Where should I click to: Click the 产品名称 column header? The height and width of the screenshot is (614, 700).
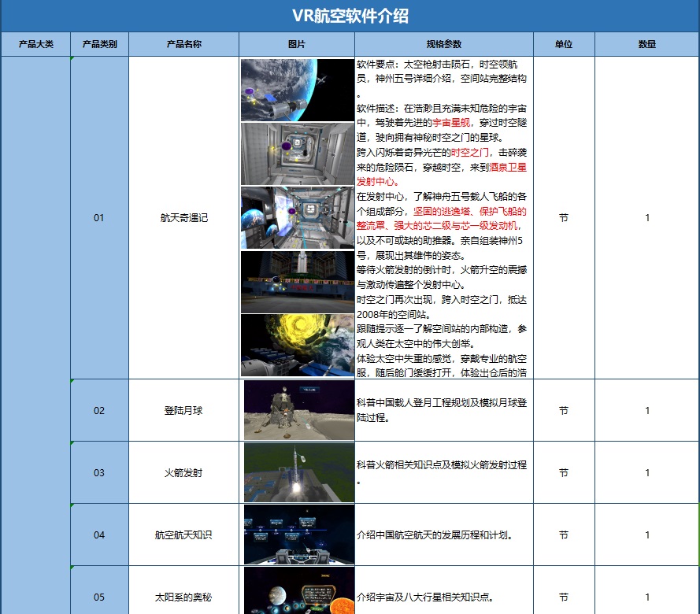pyautogui.click(x=184, y=44)
